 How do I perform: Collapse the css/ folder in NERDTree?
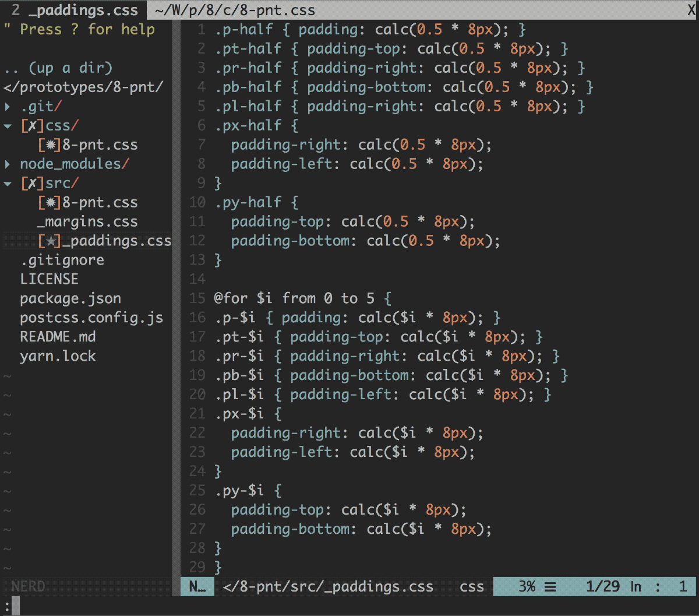[7, 125]
